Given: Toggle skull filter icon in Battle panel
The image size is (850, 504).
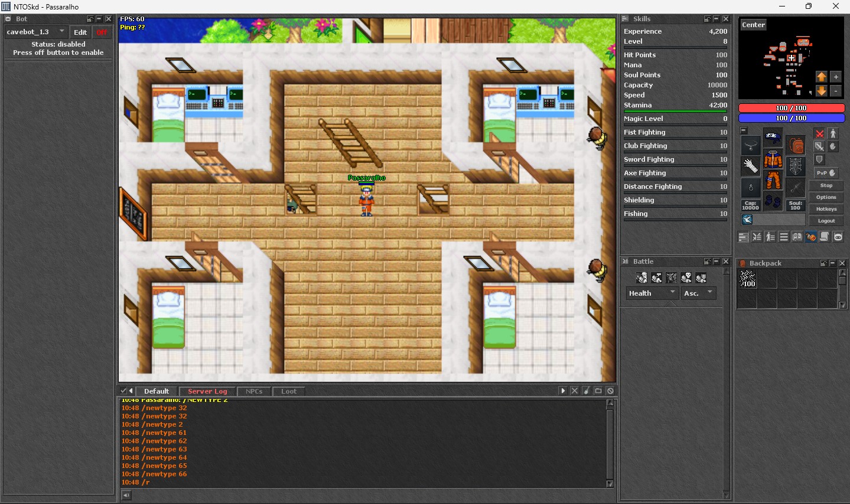Looking at the screenshot, I should tap(686, 277).
